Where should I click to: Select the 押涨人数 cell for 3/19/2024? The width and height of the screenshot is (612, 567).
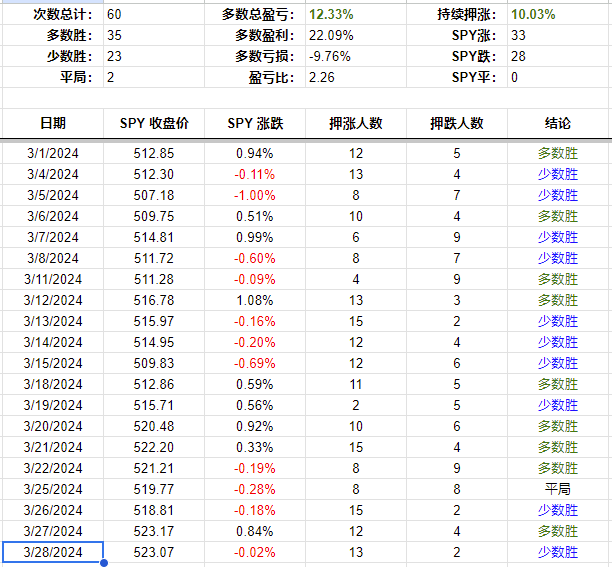[356, 405]
